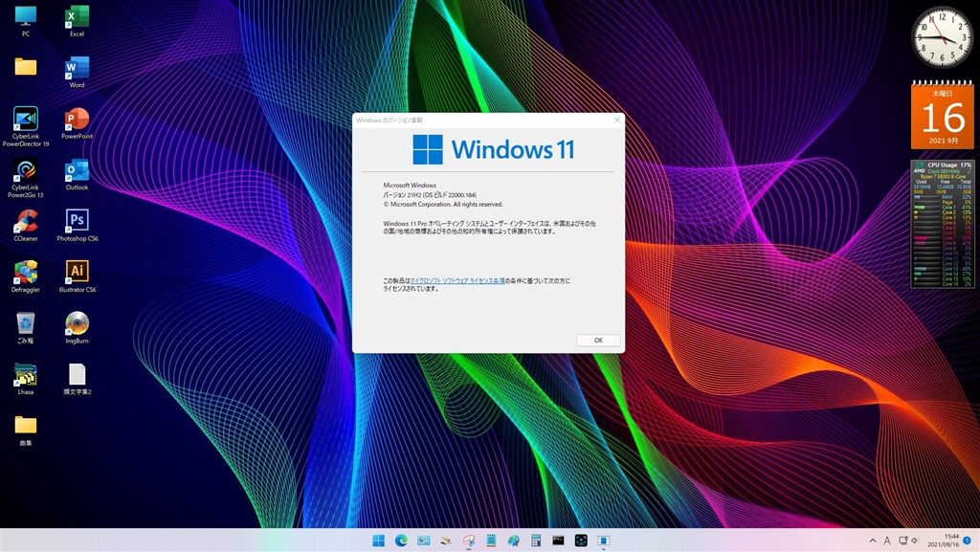Click the volume speaker icon in tray
Image resolution: width=980 pixels, height=552 pixels.
[915, 541]
